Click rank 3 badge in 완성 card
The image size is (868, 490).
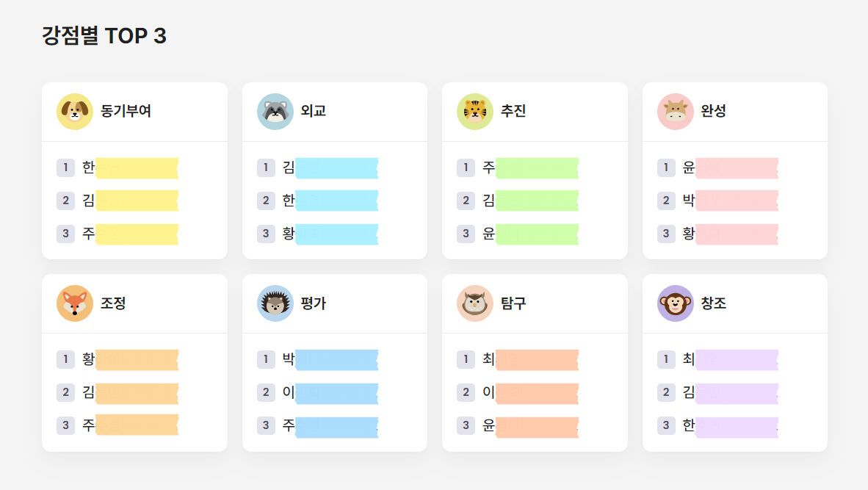(x=666, y=233)
